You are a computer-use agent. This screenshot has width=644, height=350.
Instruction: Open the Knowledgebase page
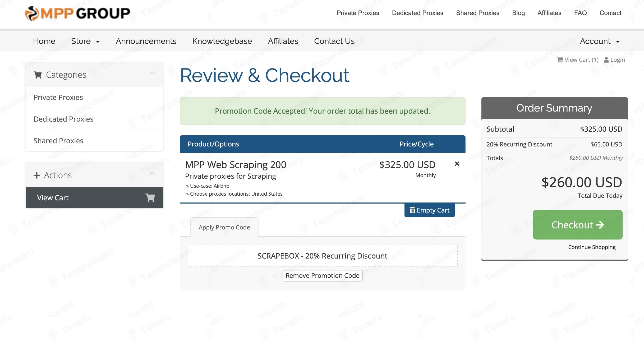tap(222, 41)
